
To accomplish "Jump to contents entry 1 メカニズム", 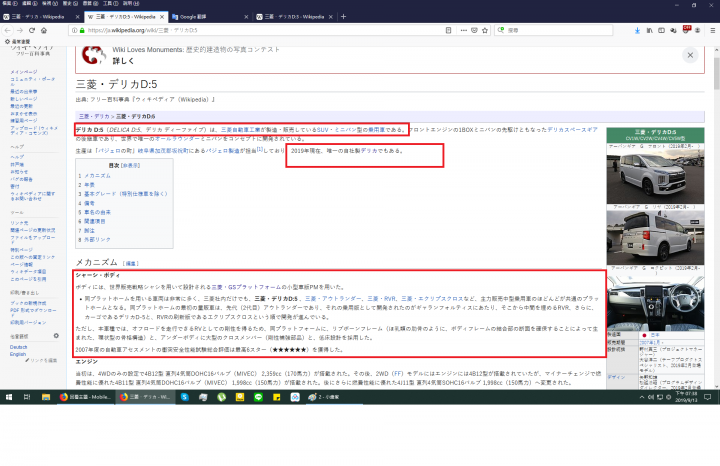I will (97, 176).
